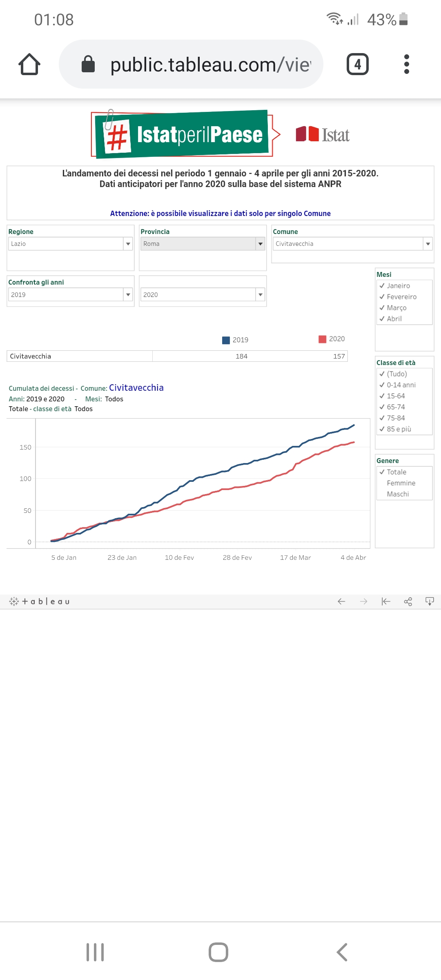Viewport: 441px width, 980px height.
Task: Open the tab switcher showing 4 tabs
Action: pyautogui.click(x=357, y=65)
